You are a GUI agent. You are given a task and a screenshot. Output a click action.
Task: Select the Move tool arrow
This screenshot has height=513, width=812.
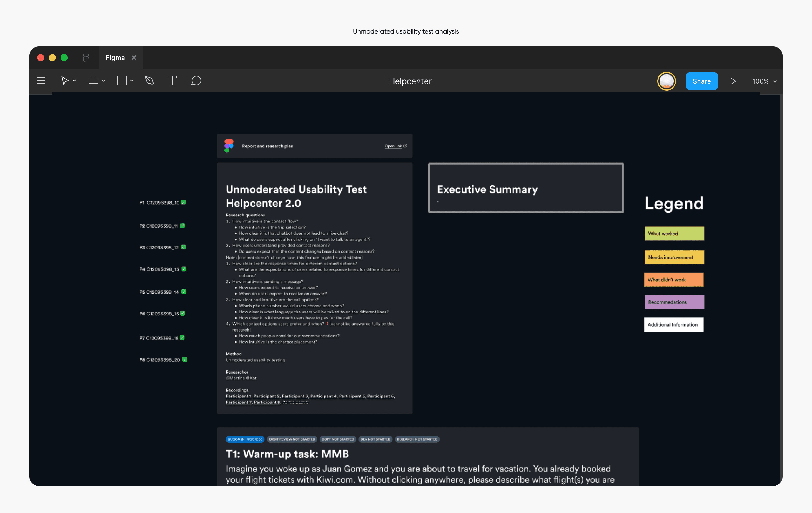pyautogui.click(x=64, y=81)
